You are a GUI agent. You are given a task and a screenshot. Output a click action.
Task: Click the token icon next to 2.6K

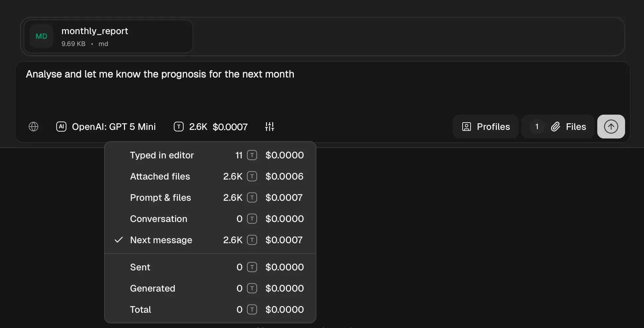179,127
